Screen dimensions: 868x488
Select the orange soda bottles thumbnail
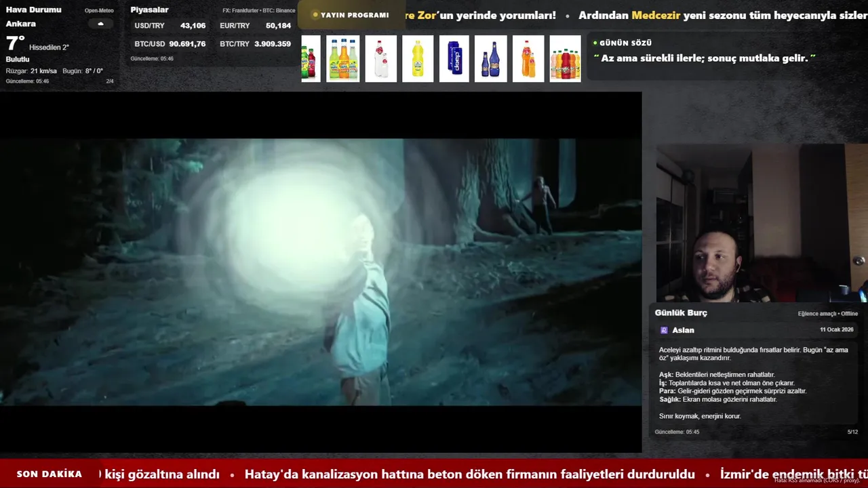coord(528,59)
